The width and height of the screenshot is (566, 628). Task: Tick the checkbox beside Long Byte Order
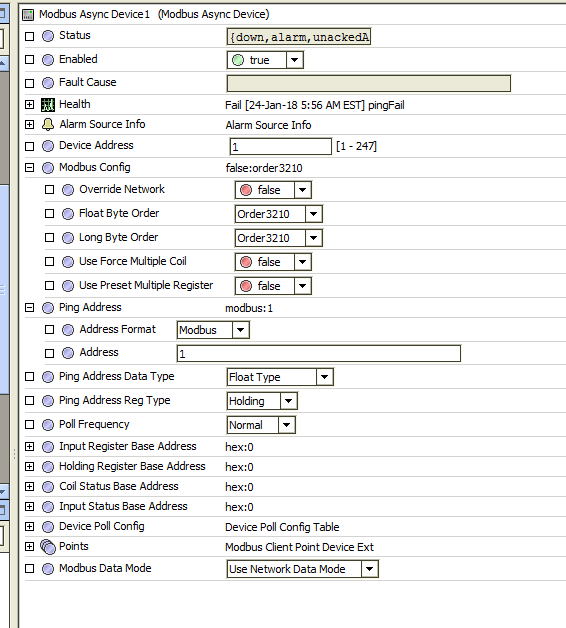point(49,238)
